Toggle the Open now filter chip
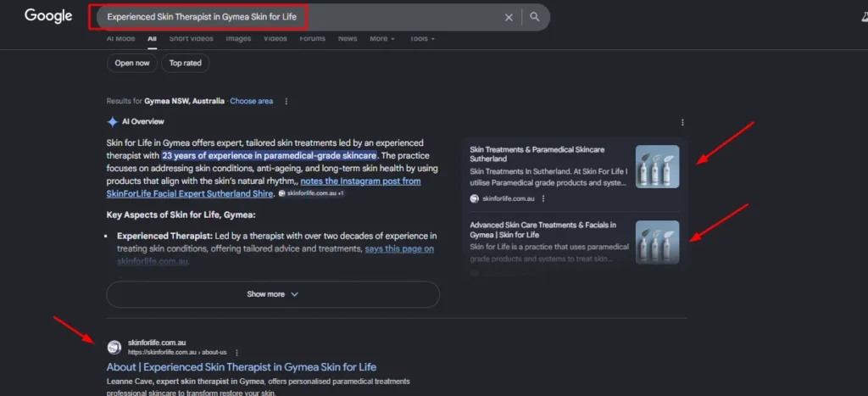 coord(132,63)
